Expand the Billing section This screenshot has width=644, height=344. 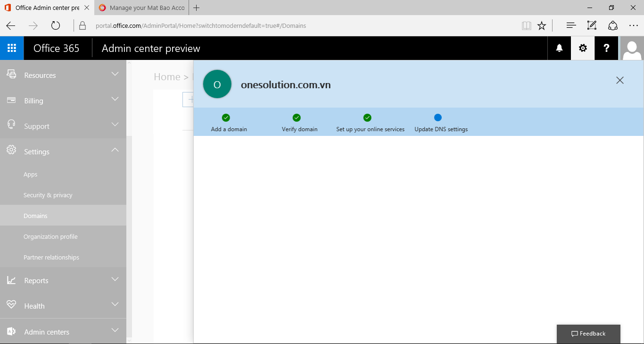point(63,101)
